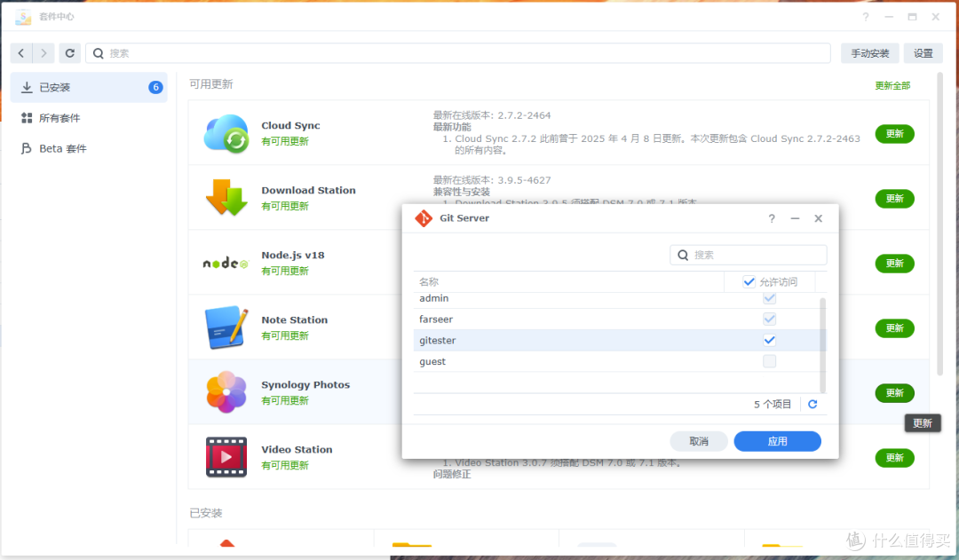Close the Git Server dialog
The height and width of the screenshot is (560, 959).
(819, 218)
